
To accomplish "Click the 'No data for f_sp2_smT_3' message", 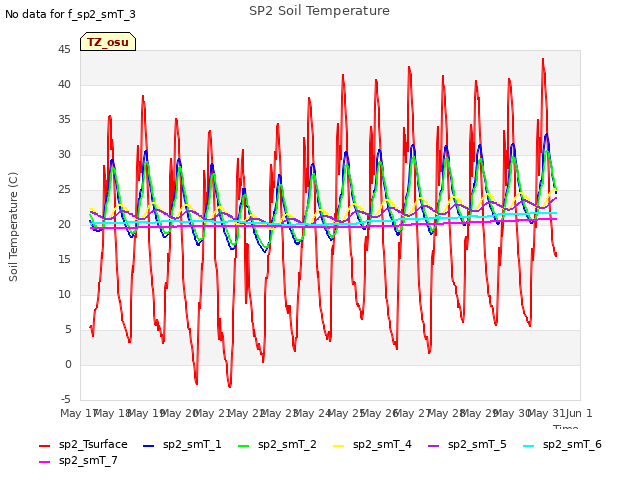I will pyautogui.click(x=70, y=14).
